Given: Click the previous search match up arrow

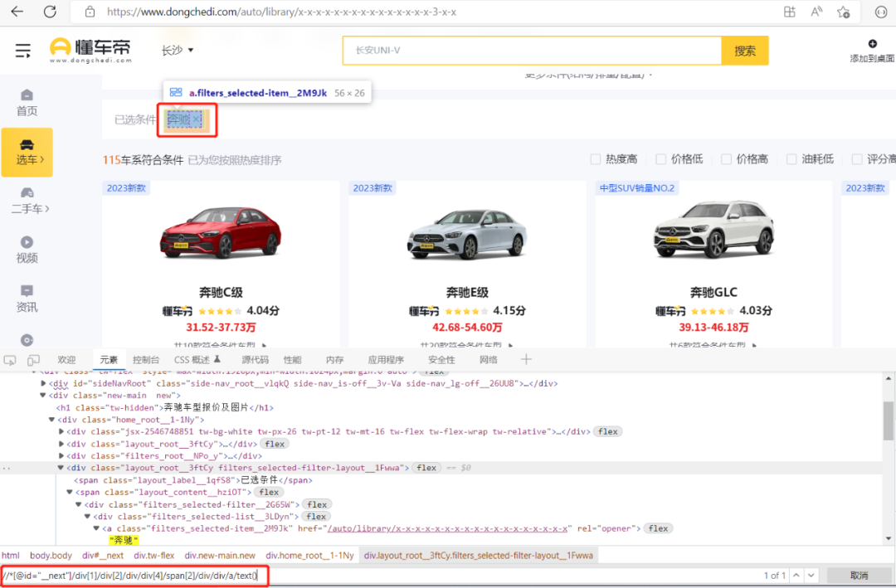Looking at the screenshot, I should click(x=796, y=576).
